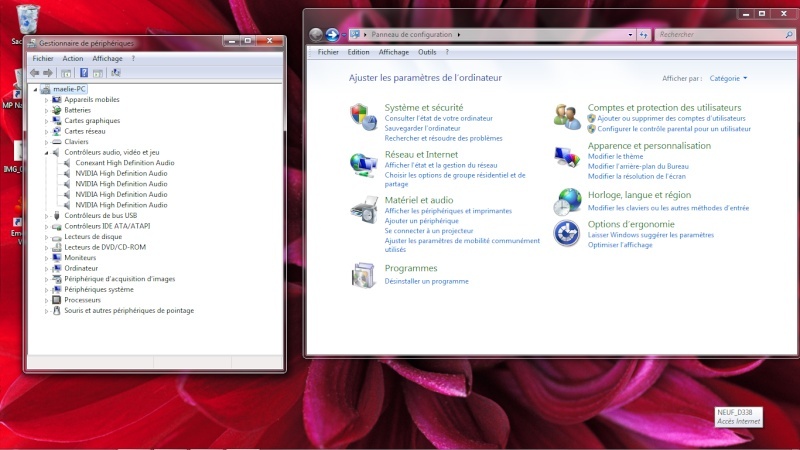This screenshot has width=800, height=450.
Task: Click Programmes category heading
Action: click(411, 268)
